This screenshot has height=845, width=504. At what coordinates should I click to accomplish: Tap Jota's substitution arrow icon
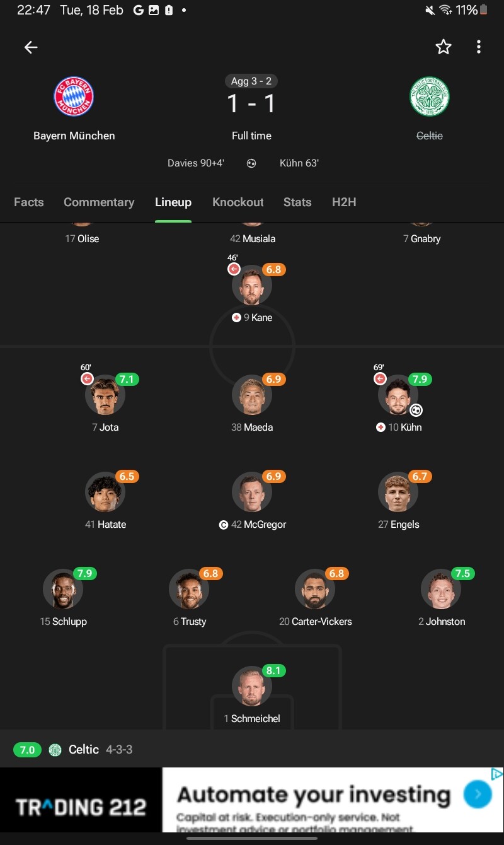tap(87, 379)
